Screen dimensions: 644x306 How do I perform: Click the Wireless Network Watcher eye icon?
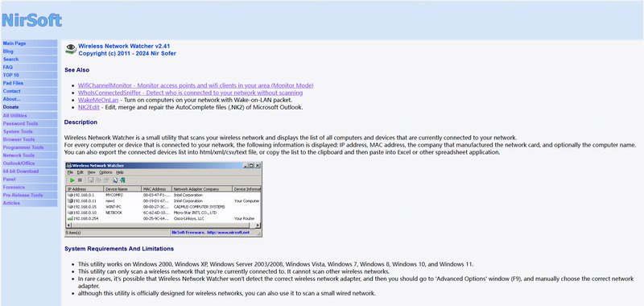[x=71, y=49]
